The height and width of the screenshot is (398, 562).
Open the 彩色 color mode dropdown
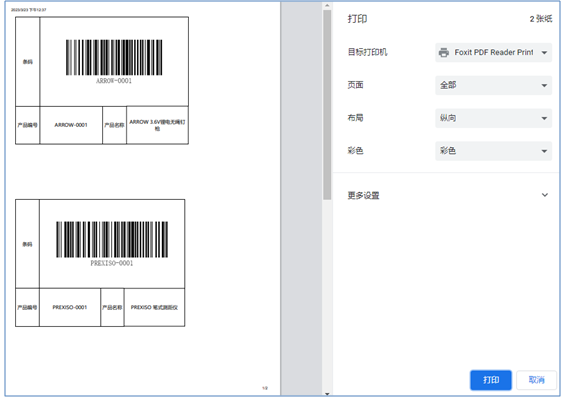(493, 151)
